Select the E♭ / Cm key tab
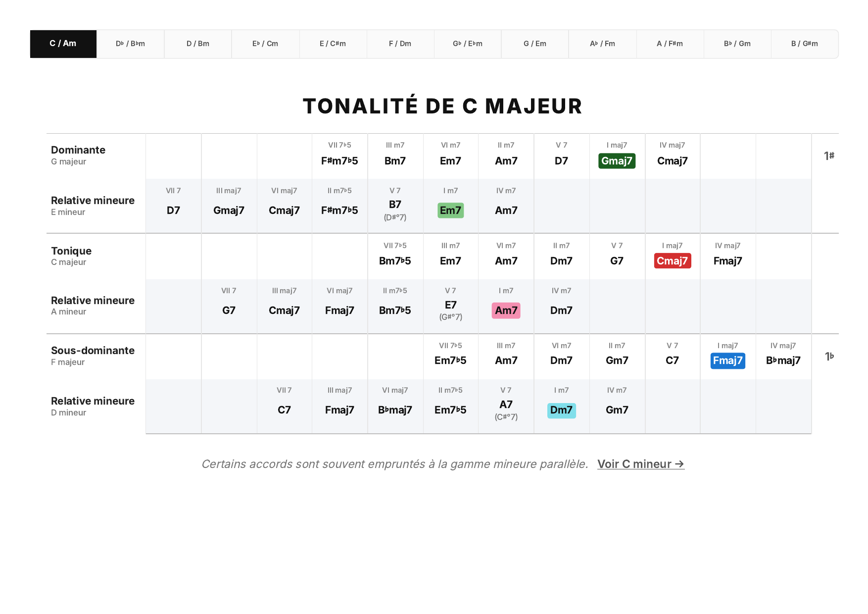 265,44
